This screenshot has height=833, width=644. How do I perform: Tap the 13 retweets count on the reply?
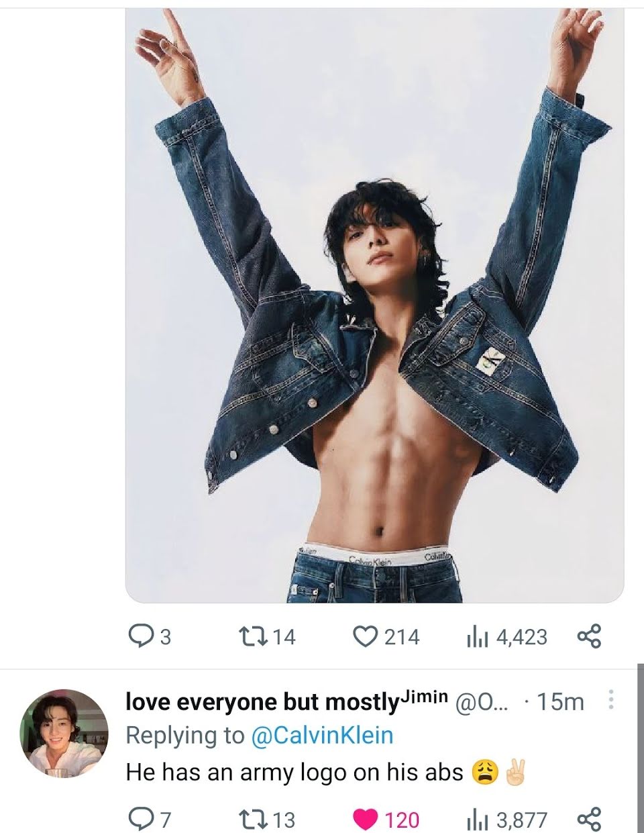284,820
